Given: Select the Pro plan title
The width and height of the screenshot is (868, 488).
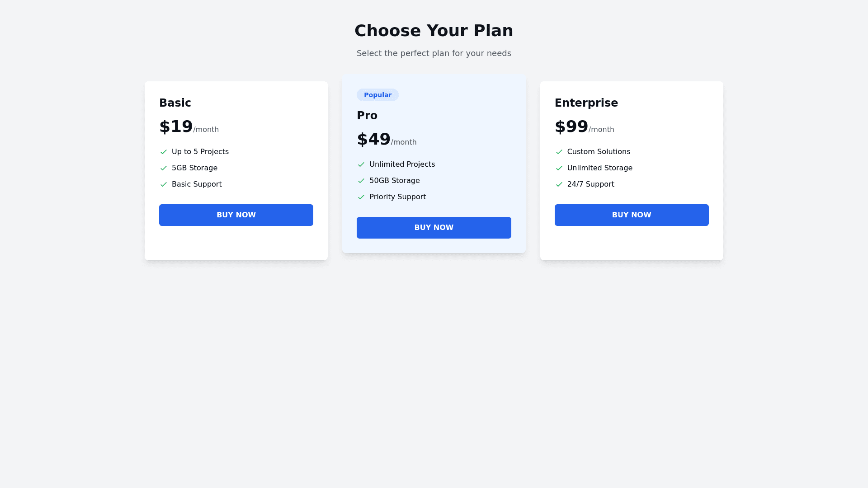Looking at the screenshot, I should [x=367, y=116].
